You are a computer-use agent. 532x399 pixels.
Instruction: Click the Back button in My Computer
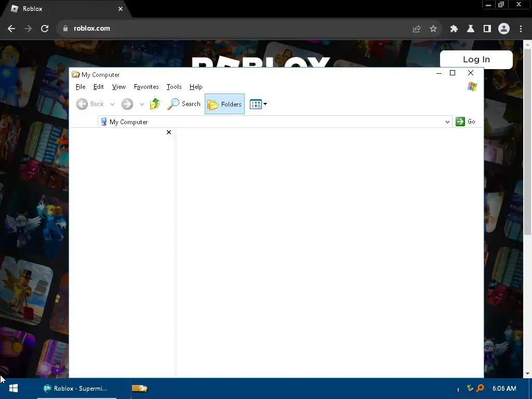coord(90,104)
